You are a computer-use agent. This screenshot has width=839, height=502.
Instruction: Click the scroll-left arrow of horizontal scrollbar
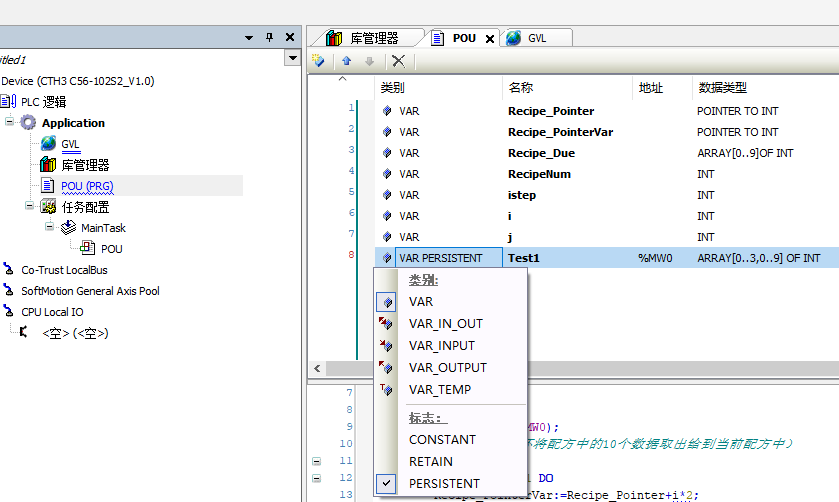(317, 368)
